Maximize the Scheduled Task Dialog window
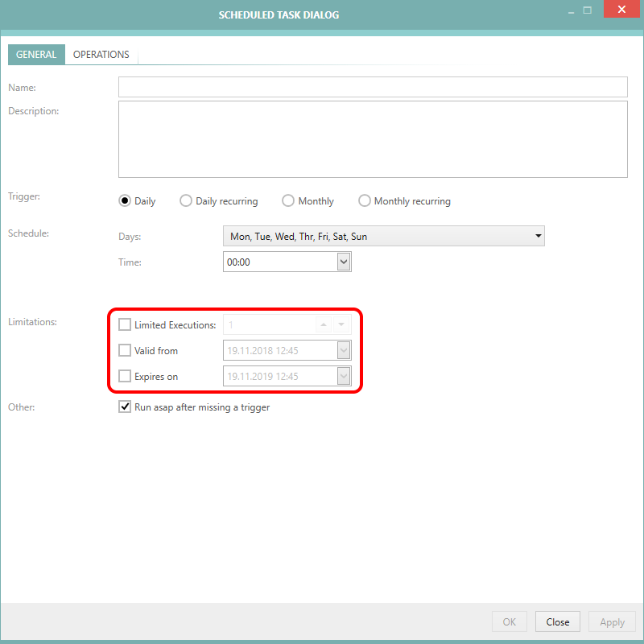Screen dimensions: 644x644 click(x=588, y=11)
